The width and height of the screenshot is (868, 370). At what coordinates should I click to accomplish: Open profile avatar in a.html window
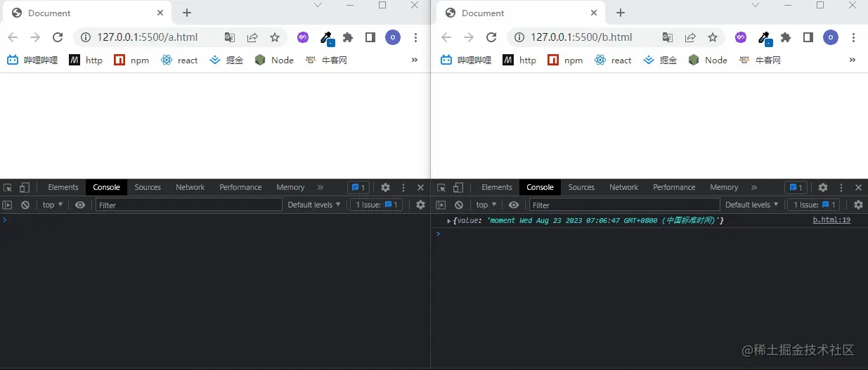393,37
